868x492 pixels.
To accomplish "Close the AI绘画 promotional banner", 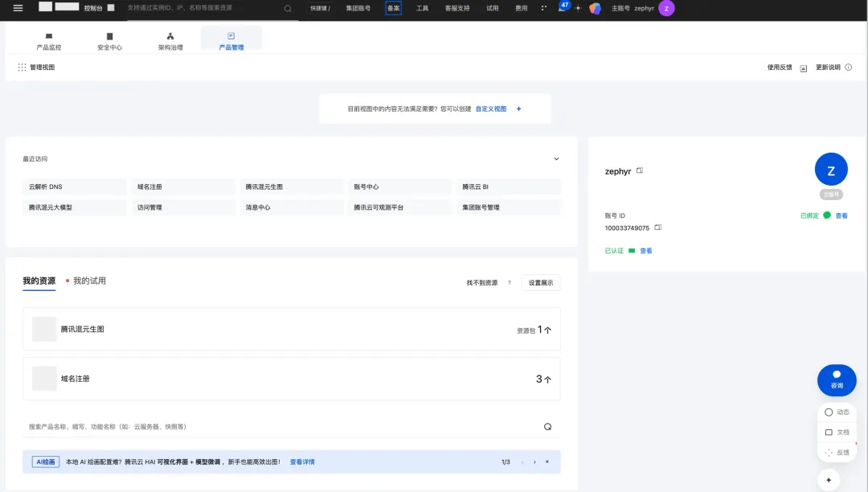I will (547, 462).
